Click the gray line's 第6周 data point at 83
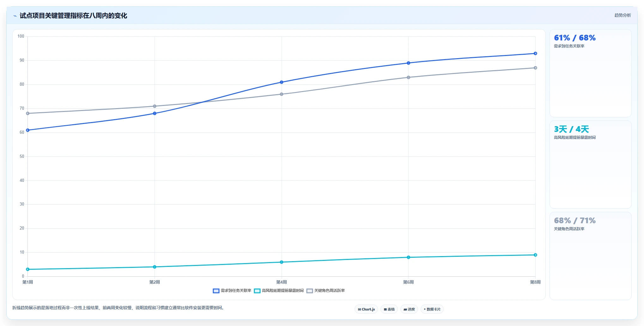The height and width of the screenshot is (326, 644). pyautogui.click(x=408, y=77)
